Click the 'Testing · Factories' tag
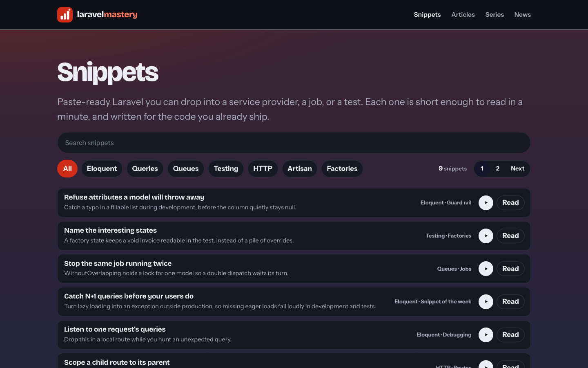Image resolution: width=588 pixels, height=368 pixels. [x=448, y=236]
